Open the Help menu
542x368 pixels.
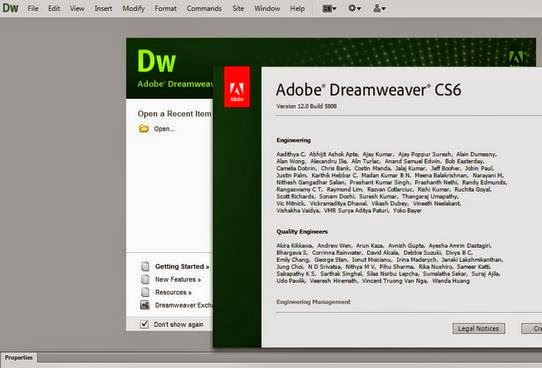click(x=297, y=8)
